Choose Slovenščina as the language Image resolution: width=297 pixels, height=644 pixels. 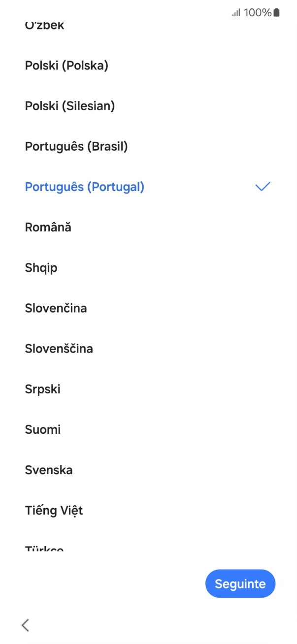coord(59,348)
